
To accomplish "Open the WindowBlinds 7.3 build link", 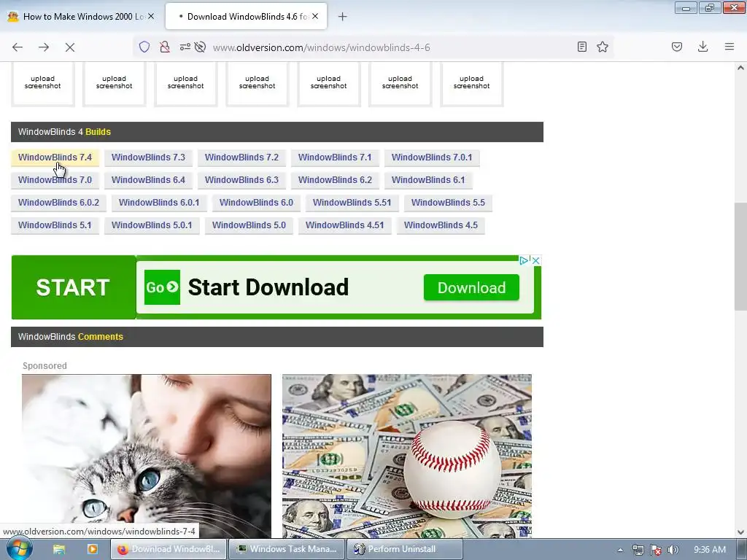I will [148, 157].
